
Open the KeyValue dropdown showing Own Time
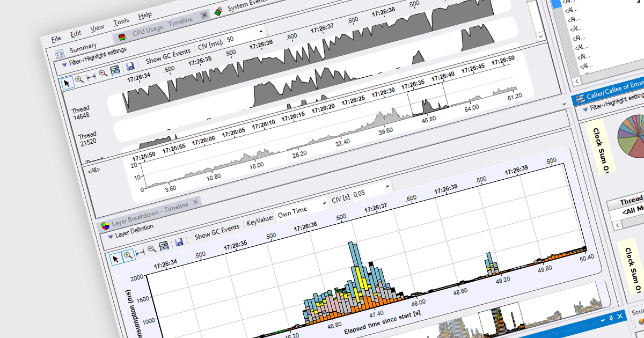(302, 209)
